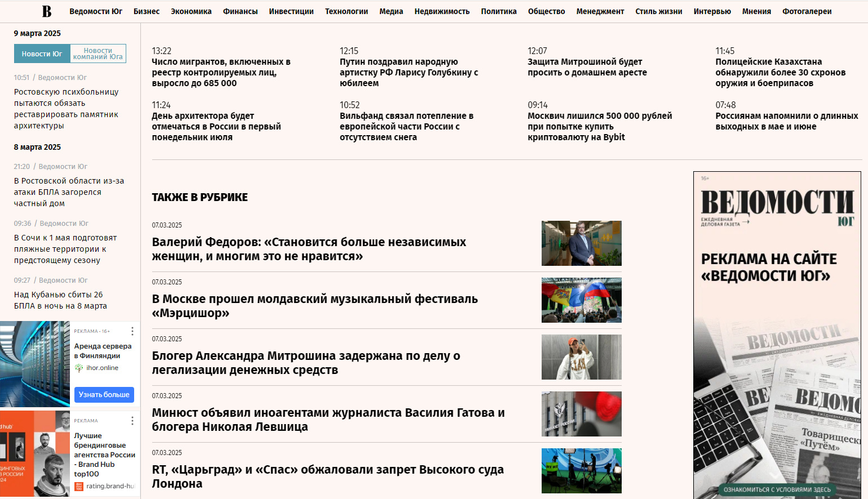Image resolution: width=868 pixels, height=499 pixels.
Task: Click the Узнать больше ad button
Action: (104, 395)
